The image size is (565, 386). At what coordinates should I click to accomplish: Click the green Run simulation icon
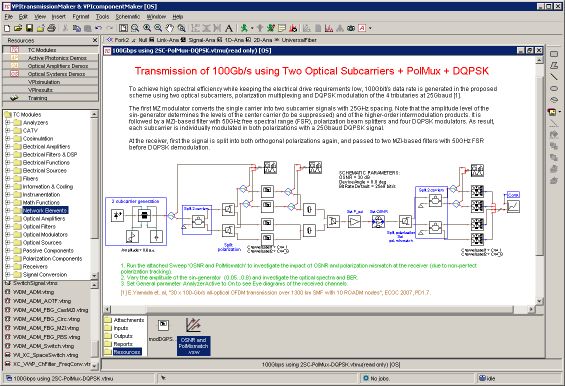(x=244, y=28)
